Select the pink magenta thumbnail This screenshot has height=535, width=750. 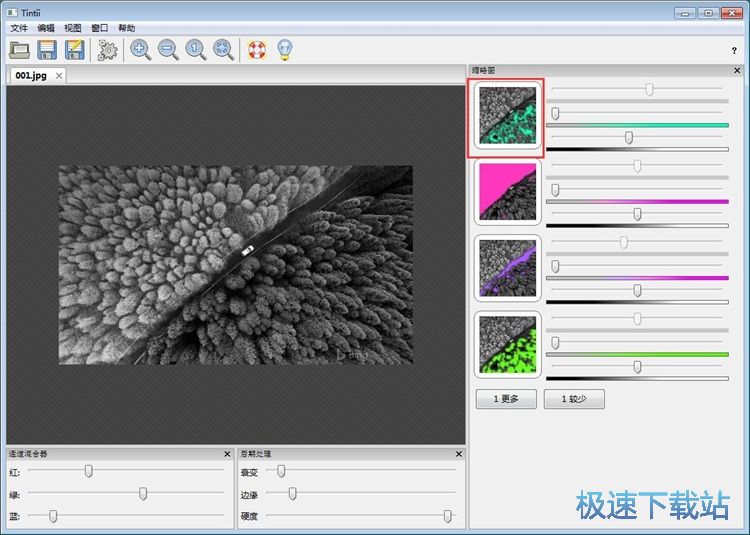coord(507,192)
